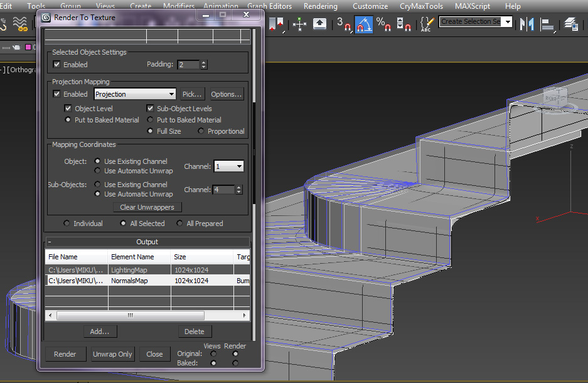Viewport: 588px width, 383px height.
Task: Select Baked Render radio button
Action: click(x=235, y=363)
